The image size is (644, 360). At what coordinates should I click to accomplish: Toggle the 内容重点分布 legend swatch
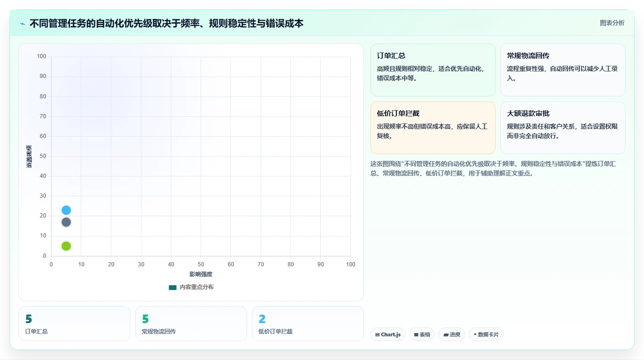tap(172, 287)
